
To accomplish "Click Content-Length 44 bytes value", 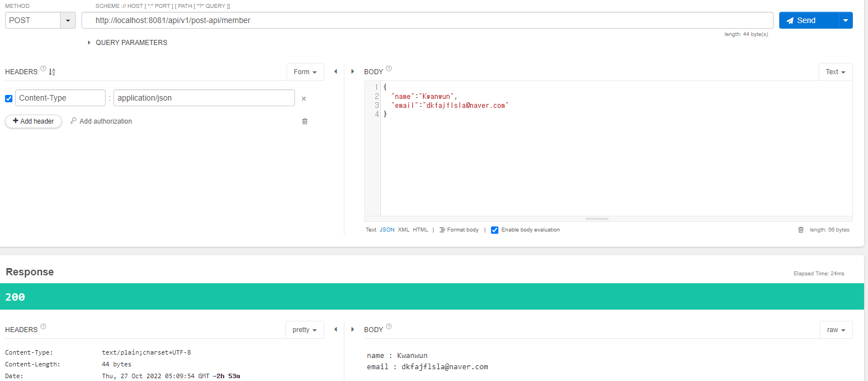I will click(x=116, y=364).
